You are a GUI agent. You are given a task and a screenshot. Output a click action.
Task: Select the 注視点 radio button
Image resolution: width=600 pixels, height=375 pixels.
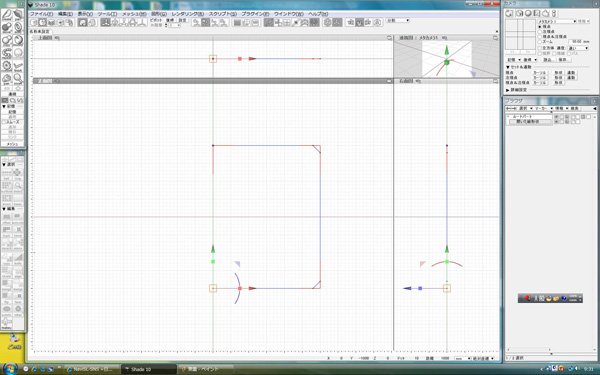click(540, 32)
